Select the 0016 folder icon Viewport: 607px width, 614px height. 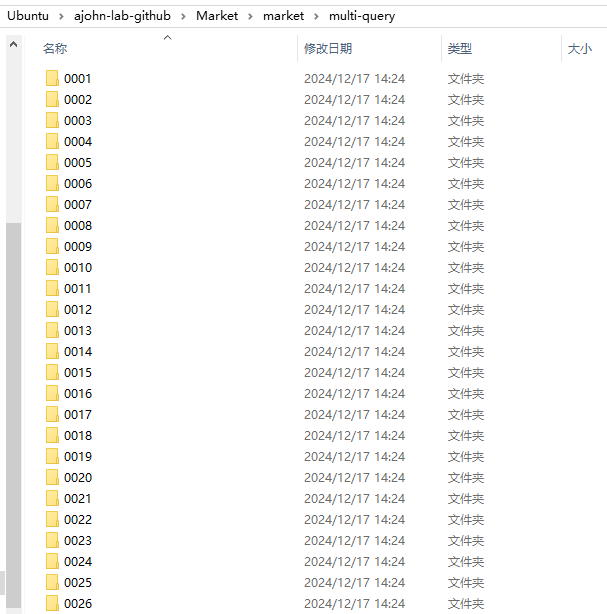tap(52, 394)
